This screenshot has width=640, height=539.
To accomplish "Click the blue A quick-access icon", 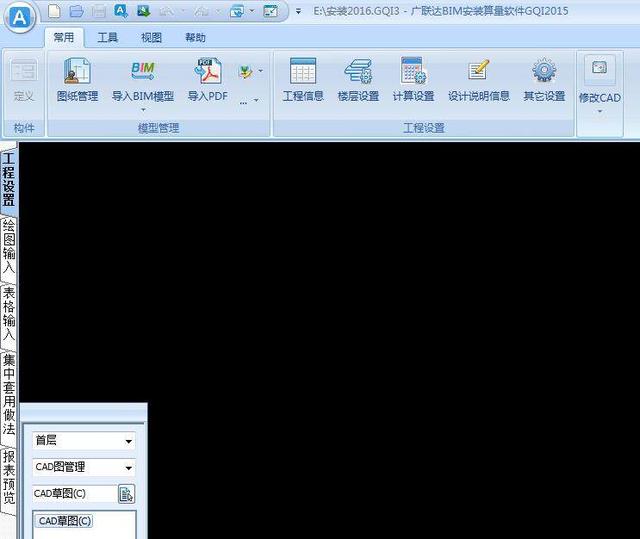I will tap(121, 11).
